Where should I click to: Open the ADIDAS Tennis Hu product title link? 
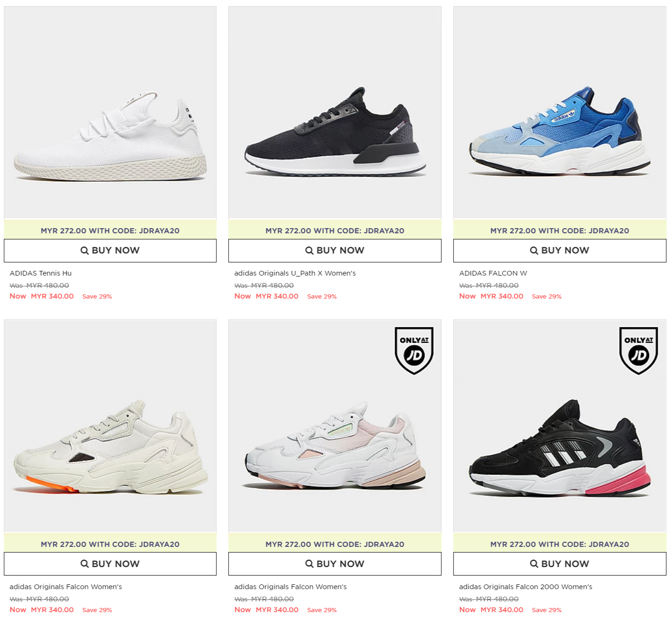pyautogui.click(x=41, y=273)
